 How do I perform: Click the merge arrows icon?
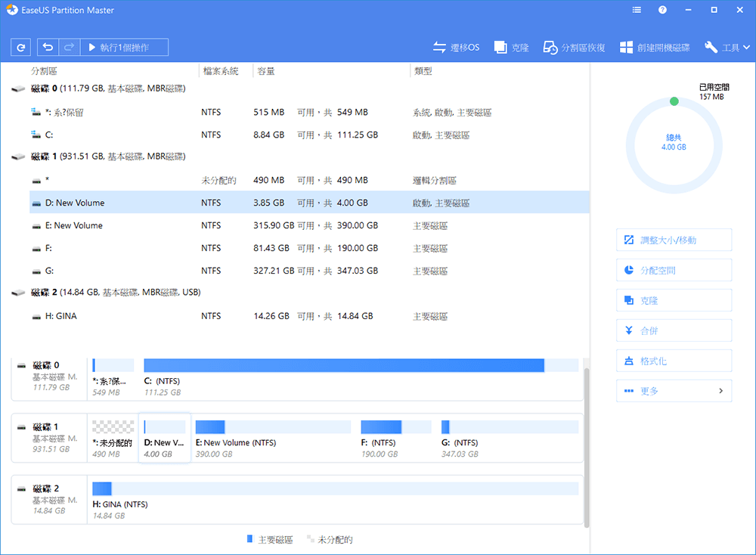tap(629, 330)
